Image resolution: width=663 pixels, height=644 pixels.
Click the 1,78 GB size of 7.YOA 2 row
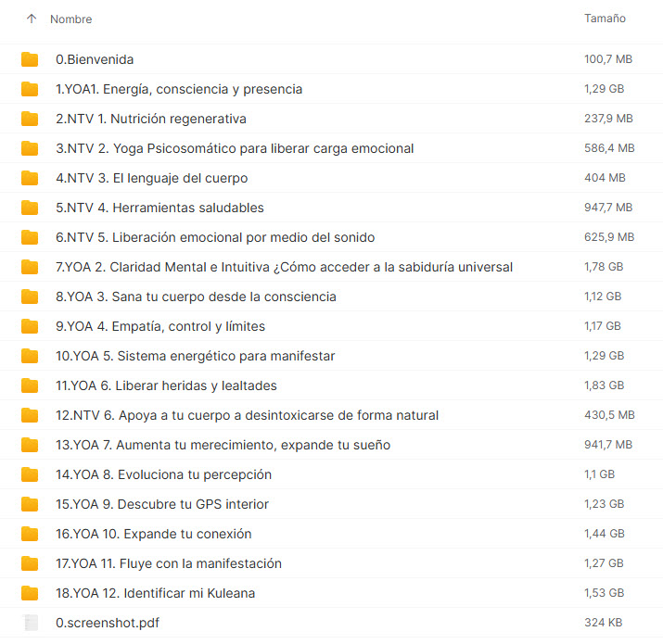point(604,267)
